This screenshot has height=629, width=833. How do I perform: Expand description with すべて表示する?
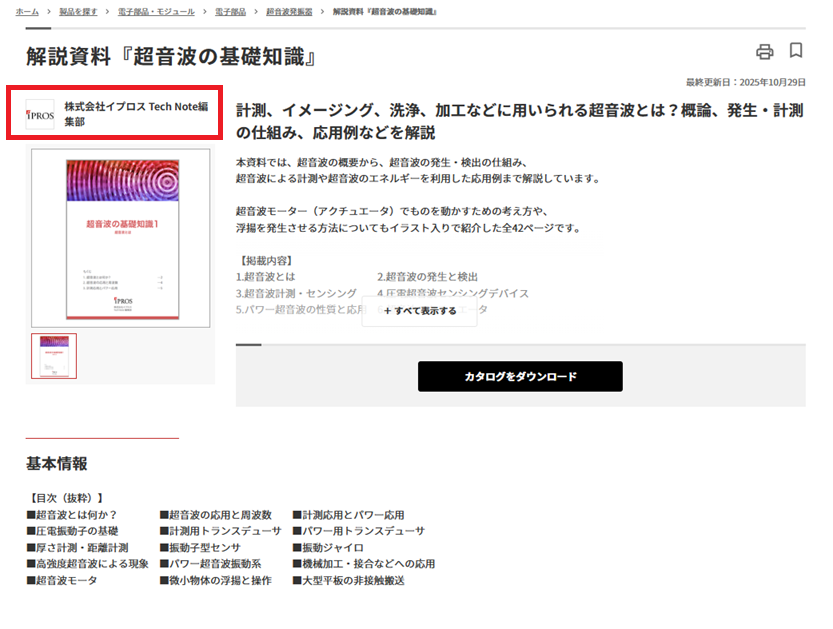click(420, 311)
